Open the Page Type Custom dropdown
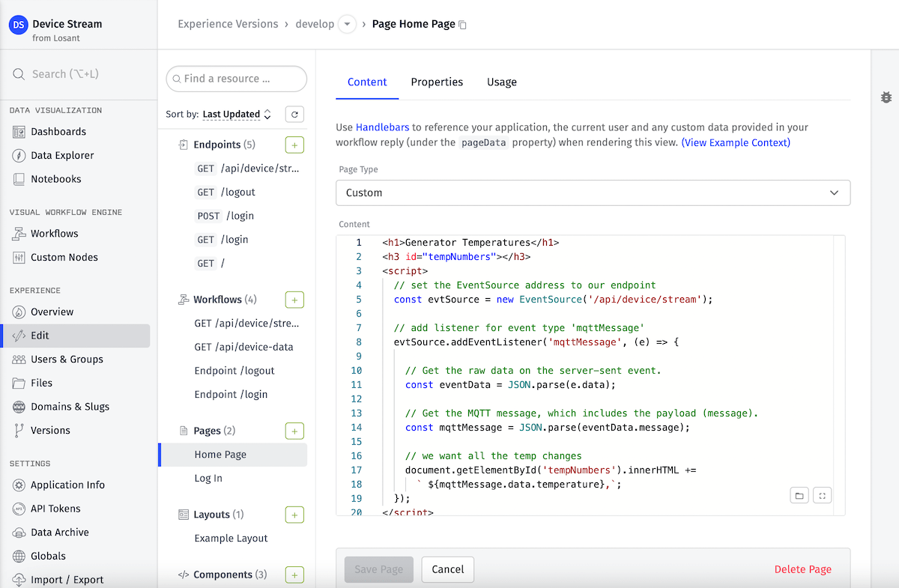This screenshot has width=899, height=588. click(x=593, y=193)
